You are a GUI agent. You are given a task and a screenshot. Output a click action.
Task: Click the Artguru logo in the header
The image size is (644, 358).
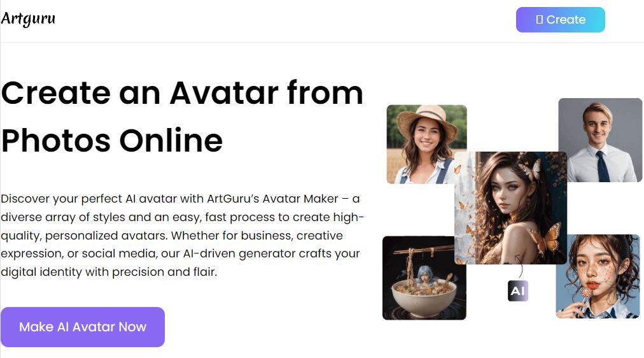[x=28, y=18]
